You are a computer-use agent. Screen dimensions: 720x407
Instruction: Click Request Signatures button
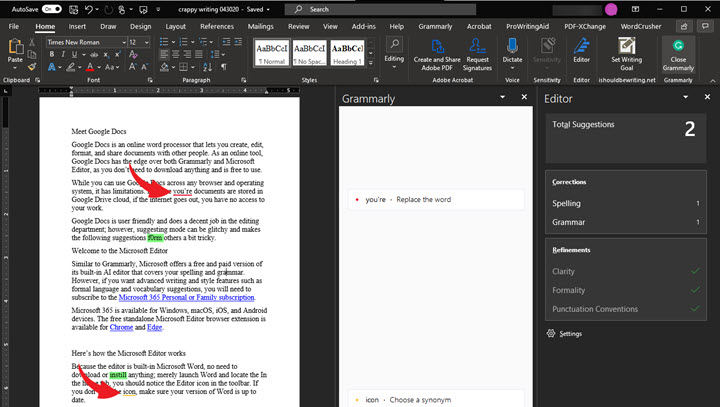click(x=477, y=55)
